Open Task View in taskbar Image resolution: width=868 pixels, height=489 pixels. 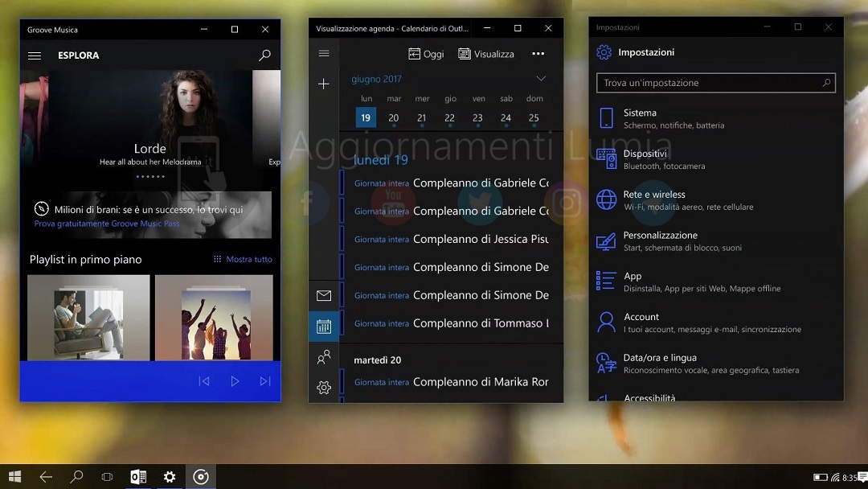(108, 476)
